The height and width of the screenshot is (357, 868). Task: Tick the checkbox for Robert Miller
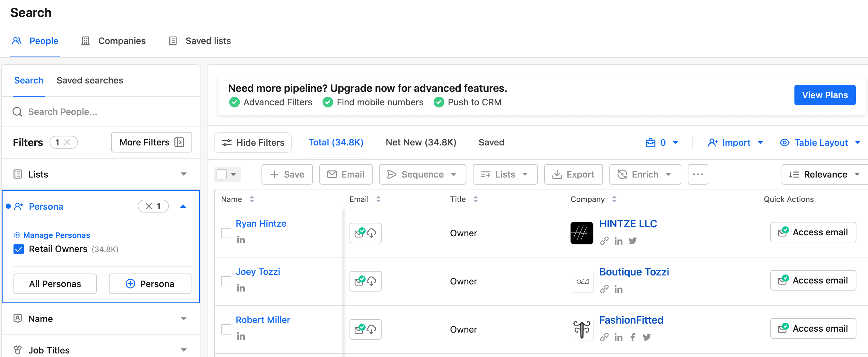click(226, 329)
